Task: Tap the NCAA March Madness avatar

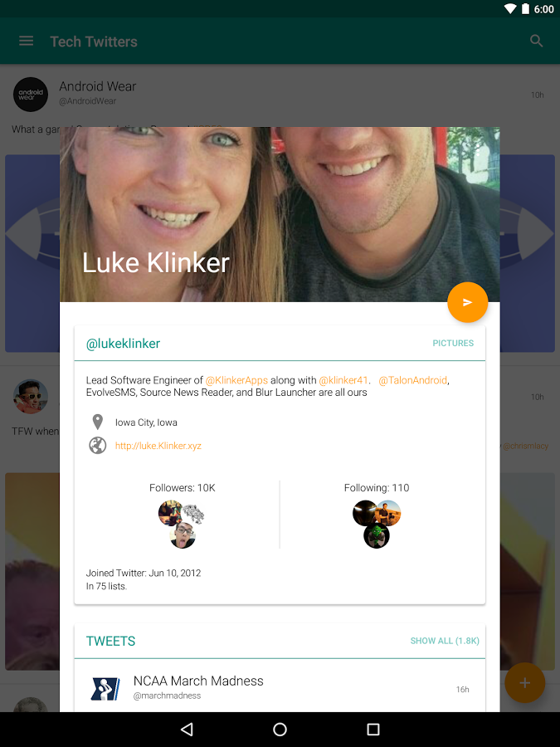Action: click(105, 689)
